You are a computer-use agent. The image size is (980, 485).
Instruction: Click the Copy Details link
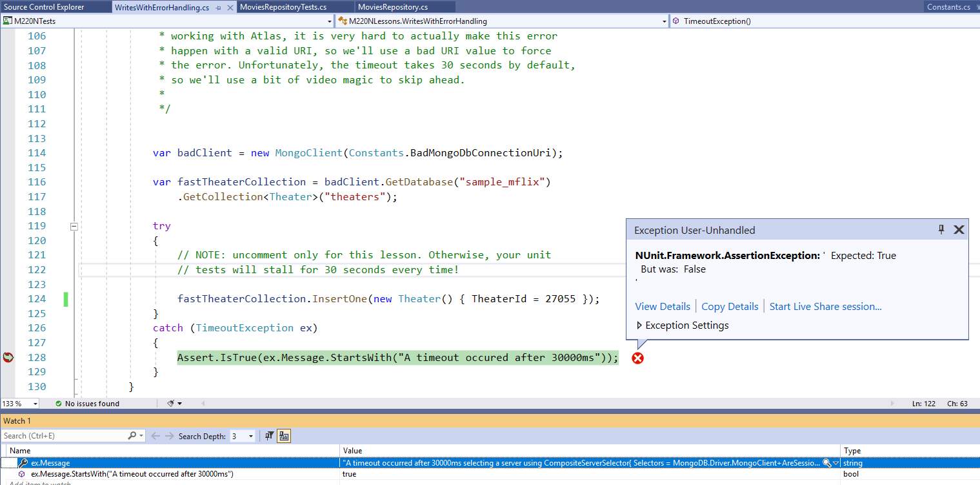(x=730, y=307)
